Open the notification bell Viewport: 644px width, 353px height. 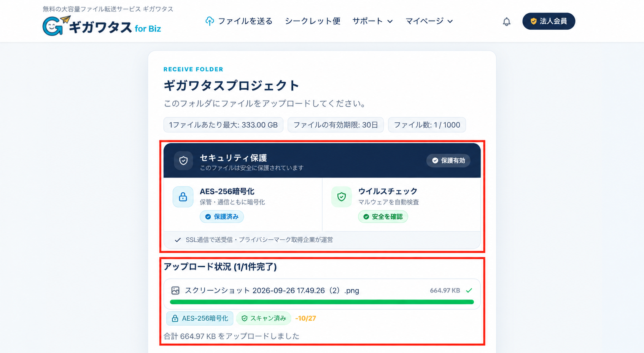506,22
